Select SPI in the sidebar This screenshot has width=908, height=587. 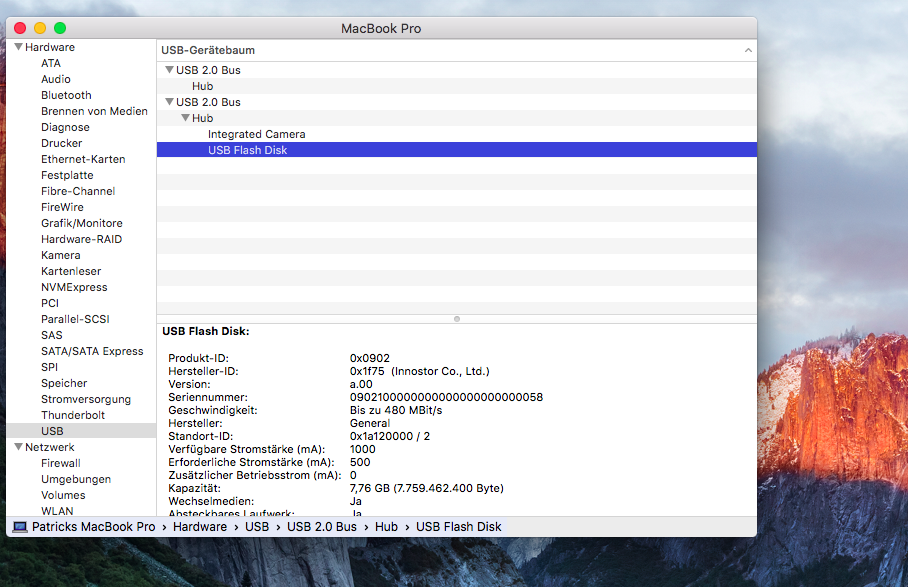(49, 367)
